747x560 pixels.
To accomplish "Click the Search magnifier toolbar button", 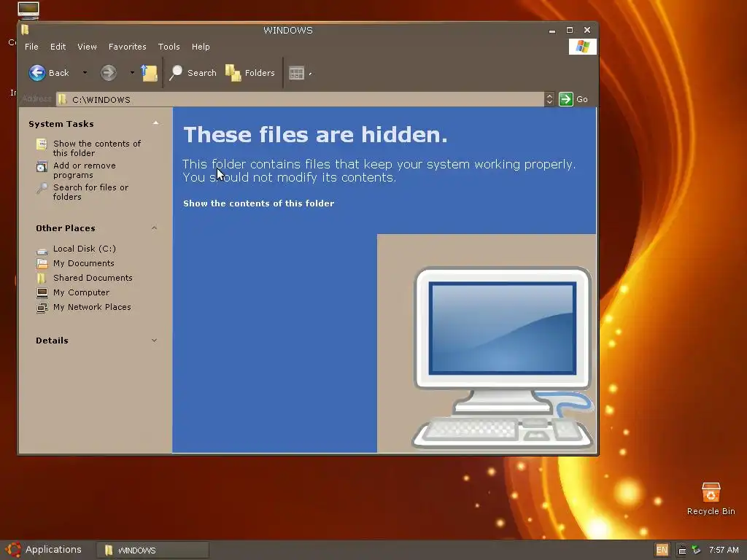I will coord(193,73).
